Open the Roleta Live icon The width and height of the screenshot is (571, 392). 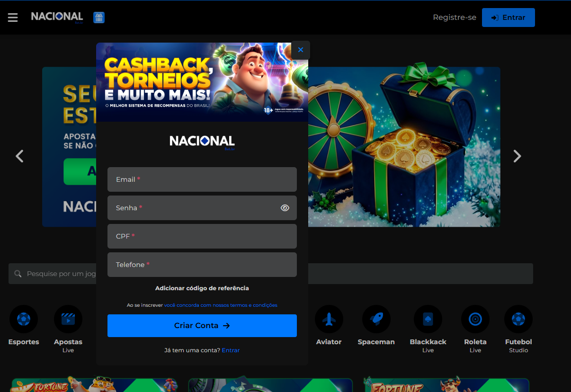click(475, 319)
